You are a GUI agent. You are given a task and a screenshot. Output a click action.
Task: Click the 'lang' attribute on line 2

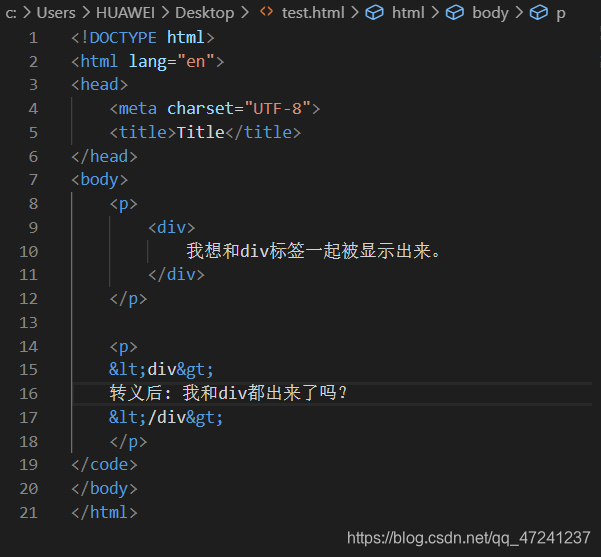[x=148, y=62]
